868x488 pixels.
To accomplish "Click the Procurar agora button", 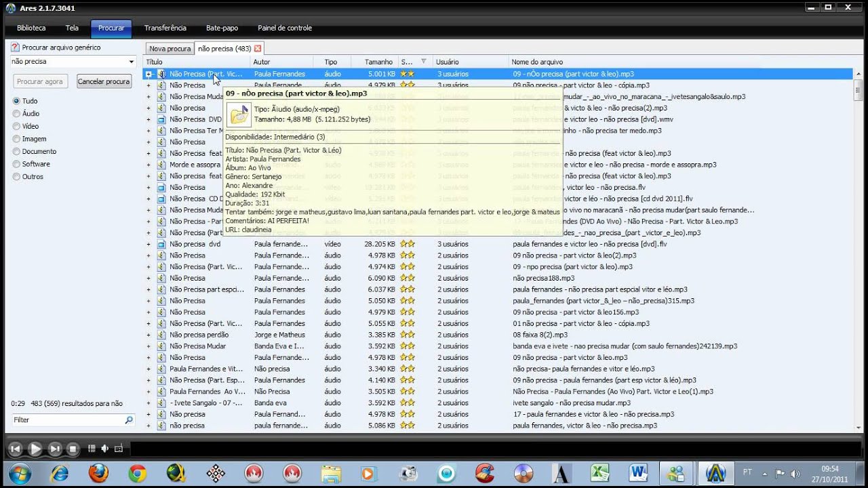I will 40,81.
